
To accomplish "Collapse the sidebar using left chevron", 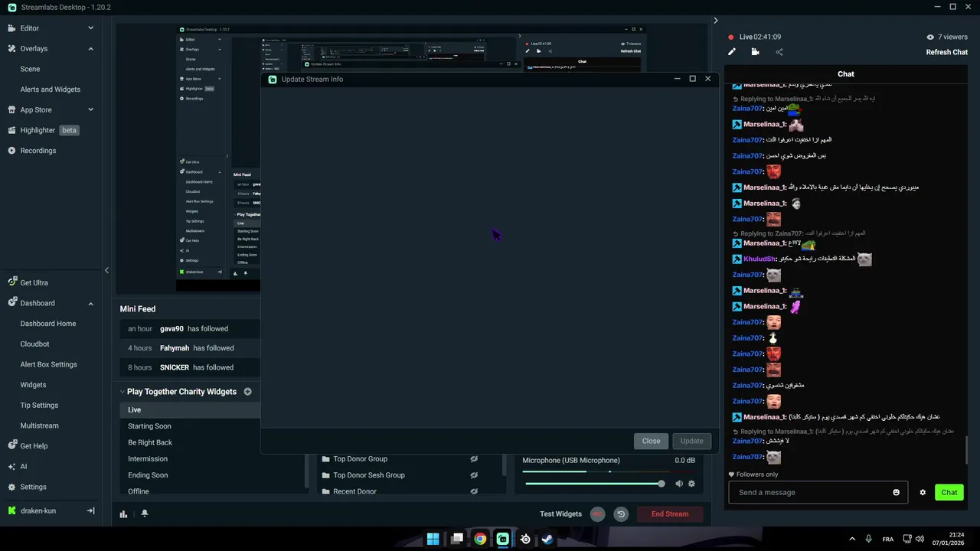I will click(106, 270).
